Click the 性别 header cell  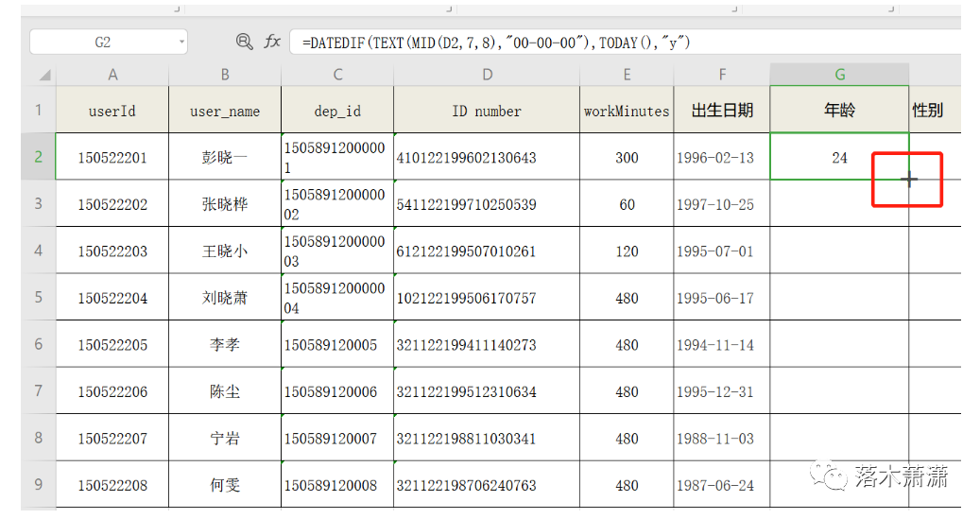[935, 110]
